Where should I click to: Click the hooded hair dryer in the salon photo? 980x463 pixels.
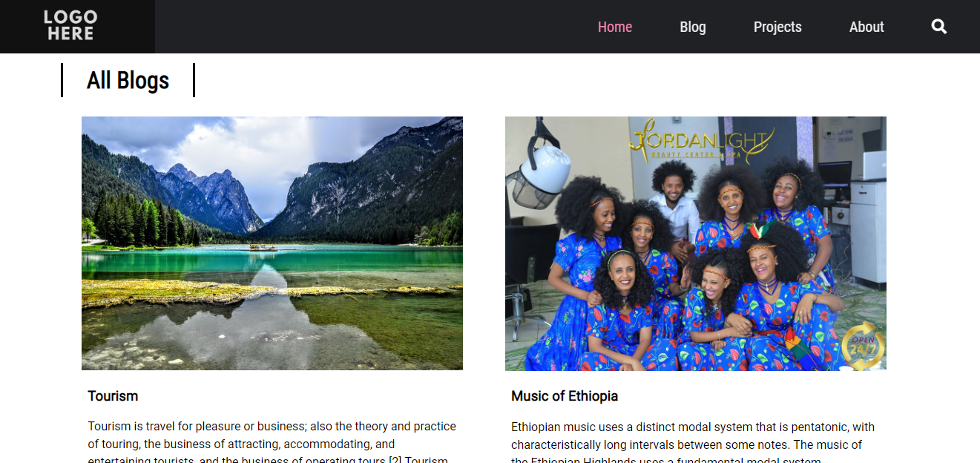point(539,174)
